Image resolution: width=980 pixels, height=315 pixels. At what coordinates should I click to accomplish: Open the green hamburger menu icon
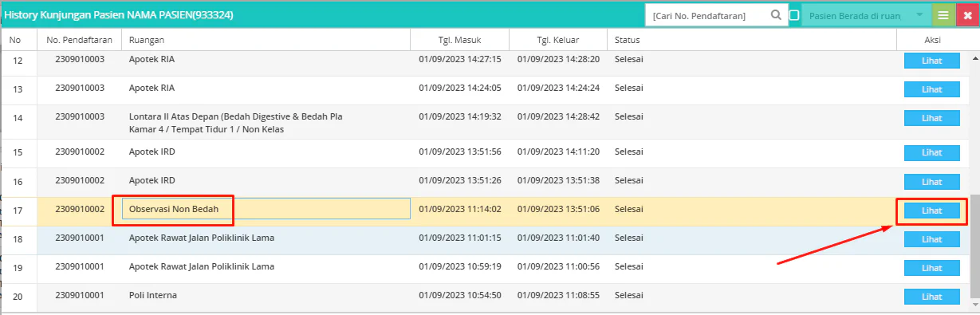[943, 15]
